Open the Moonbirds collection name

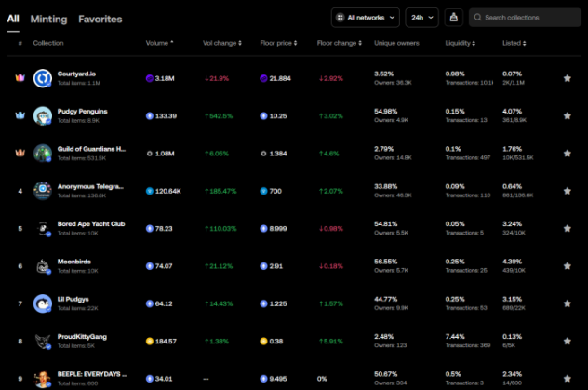[73, 262]
